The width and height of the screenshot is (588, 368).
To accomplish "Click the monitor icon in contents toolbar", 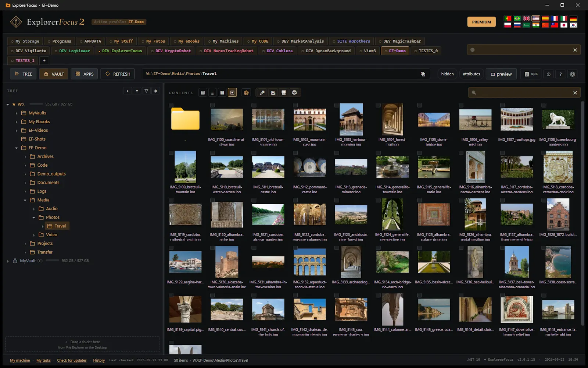I will tap(284, 93).
